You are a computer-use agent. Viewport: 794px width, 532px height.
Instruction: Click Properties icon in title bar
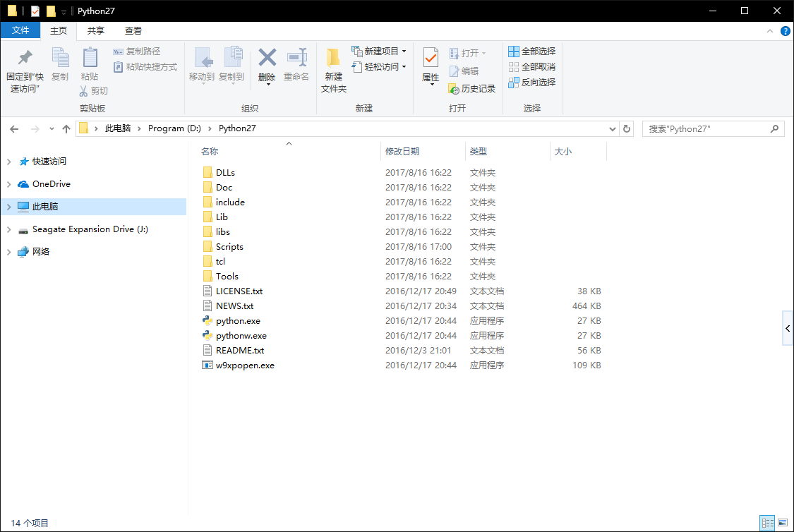[x=35, y=11]
